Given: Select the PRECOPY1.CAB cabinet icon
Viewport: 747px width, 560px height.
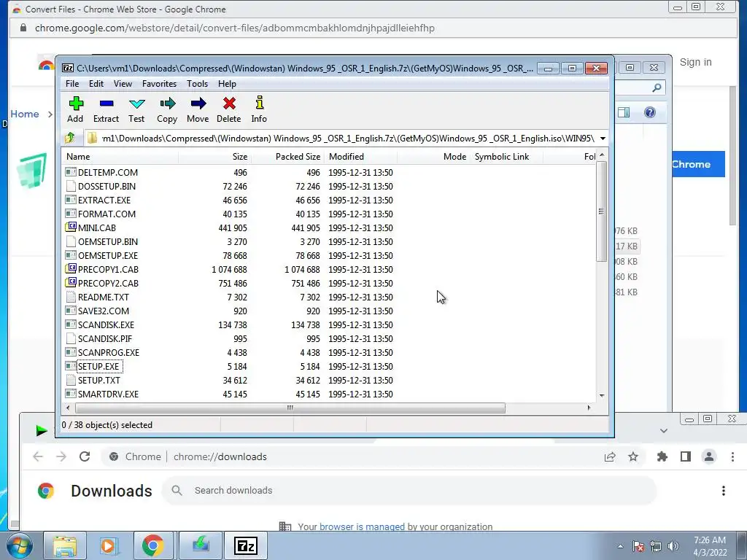Looking at the screenshot, I should click(x=71, y=269).
